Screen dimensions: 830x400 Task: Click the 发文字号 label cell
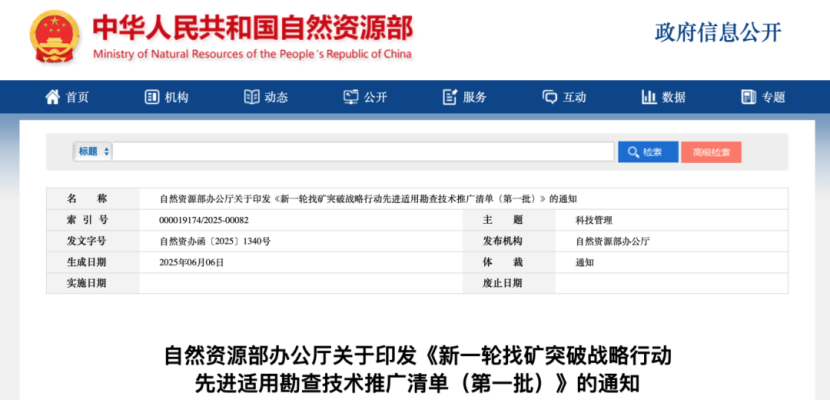click(x=93, y=241)
